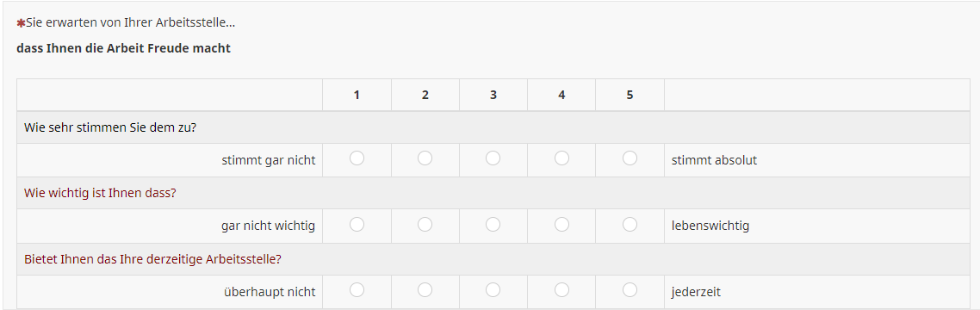Screen dimensions: 980x310
Task: Pick rating 4 in the 'jederzeit' row
Action: pyautogui.click(x=561, y=289)
